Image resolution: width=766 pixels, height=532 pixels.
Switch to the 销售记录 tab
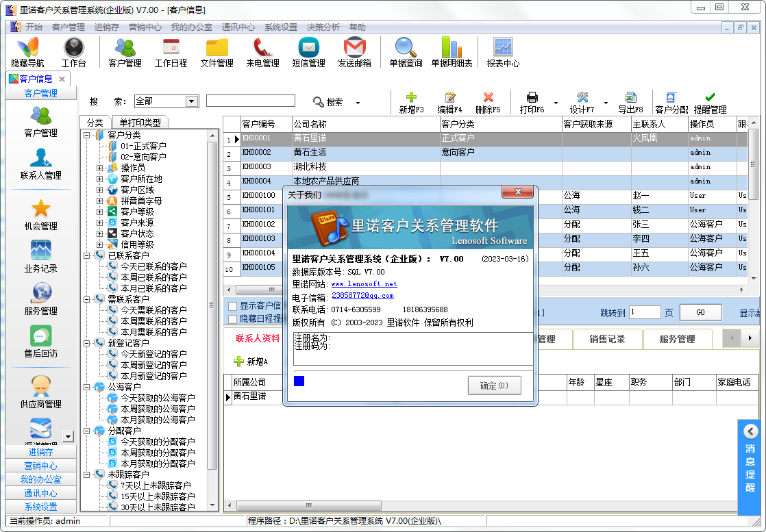click(607, 339)
